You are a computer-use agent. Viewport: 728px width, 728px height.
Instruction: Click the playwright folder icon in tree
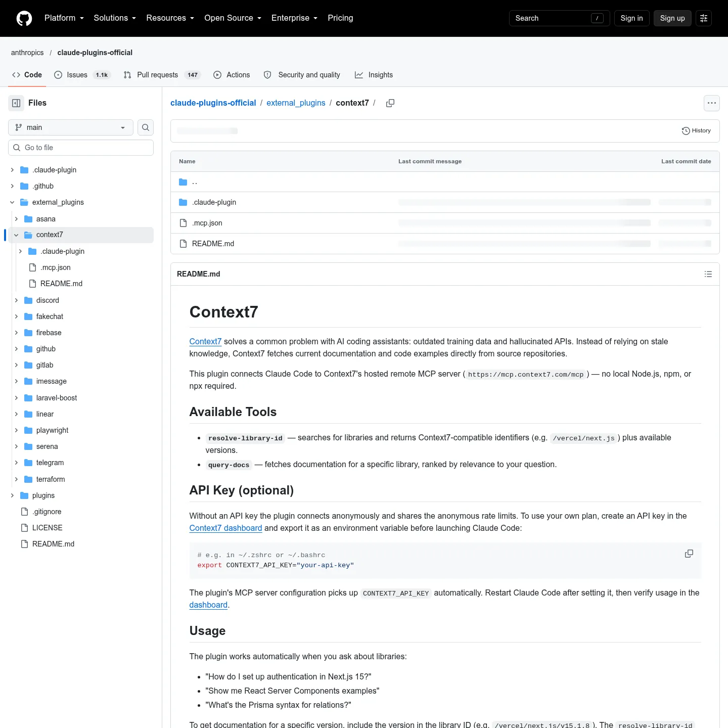coord(28,430)
